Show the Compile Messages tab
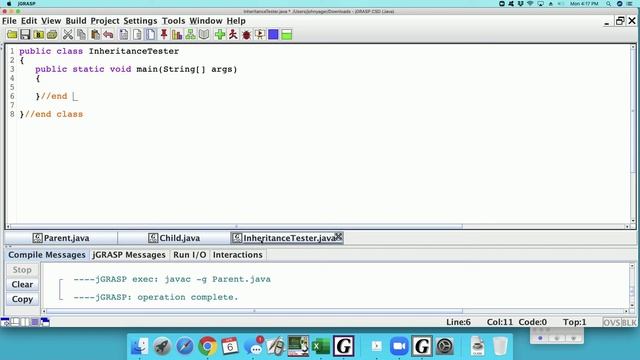 (x=47, y=255)
